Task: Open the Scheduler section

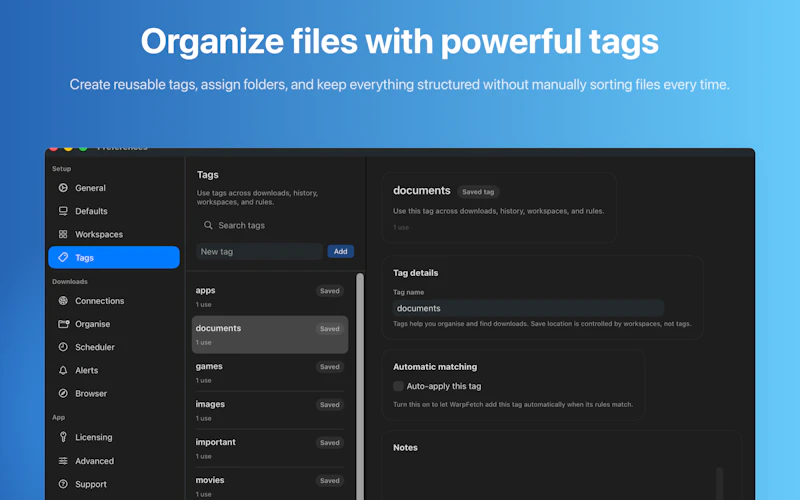Action: (114, 347)
